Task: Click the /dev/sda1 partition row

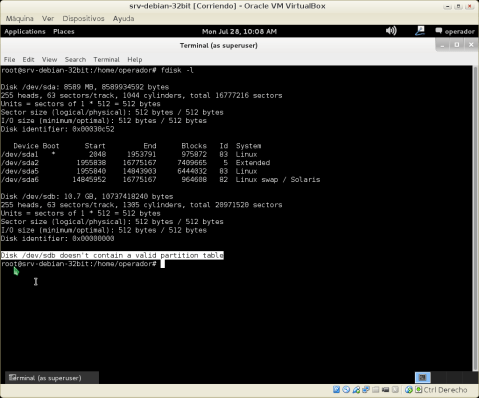Action: point(129,154)
